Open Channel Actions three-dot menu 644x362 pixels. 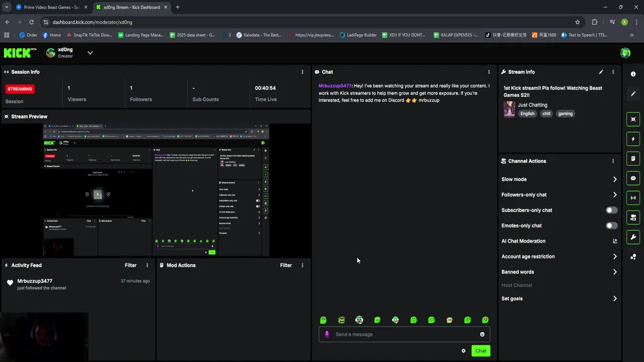pos(613,161)
